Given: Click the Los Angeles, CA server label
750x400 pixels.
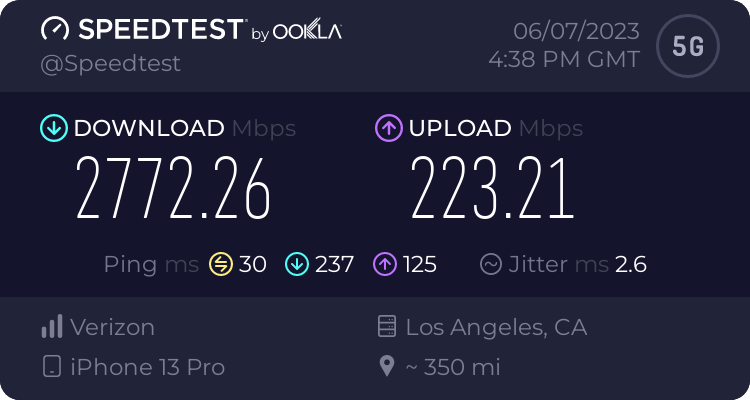Looking at the screenshot, I should pyautogui.click(x=496, y=328).
